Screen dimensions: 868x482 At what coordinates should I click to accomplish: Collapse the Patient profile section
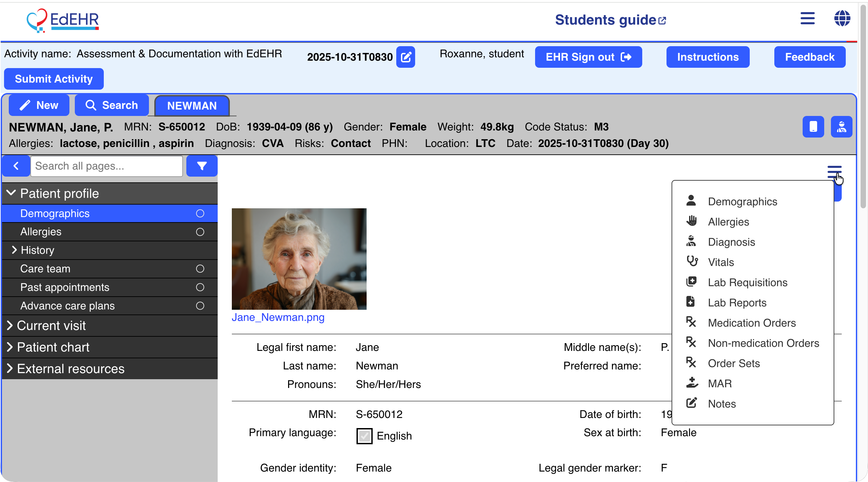(11, 193)
